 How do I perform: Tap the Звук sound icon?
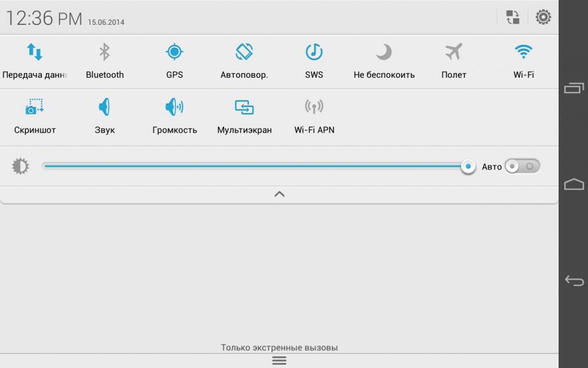(105, 108)
